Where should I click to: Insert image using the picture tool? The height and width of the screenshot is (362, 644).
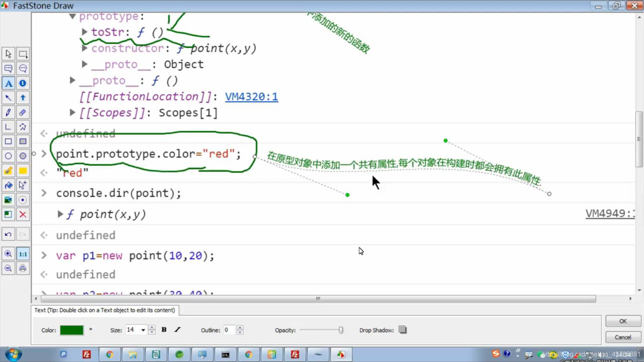[8, 200]
